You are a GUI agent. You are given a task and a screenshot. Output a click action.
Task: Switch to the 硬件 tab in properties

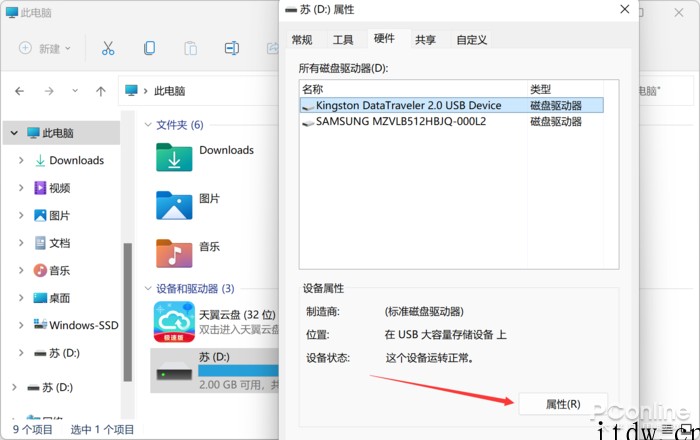click(x=384, y=38)
